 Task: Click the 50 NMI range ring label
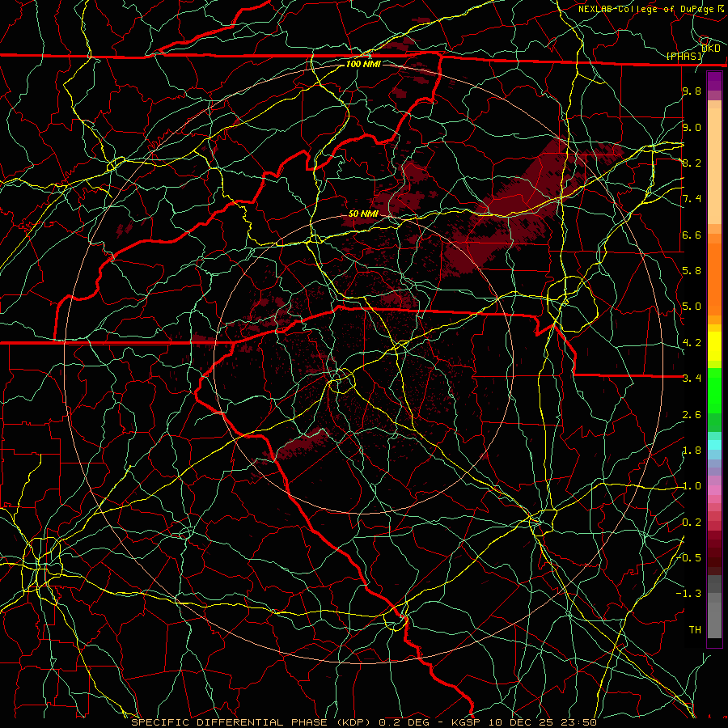[x=363, y=214]
